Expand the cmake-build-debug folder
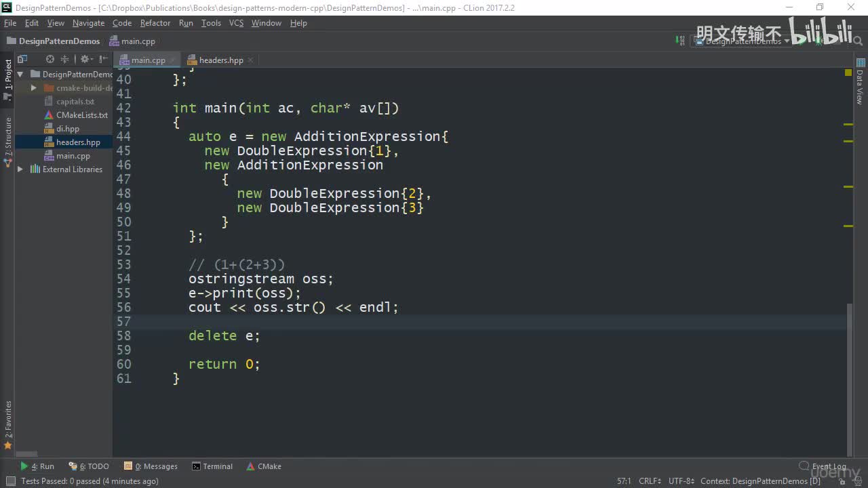Screen dimensions: 868x488 point(33,88)
